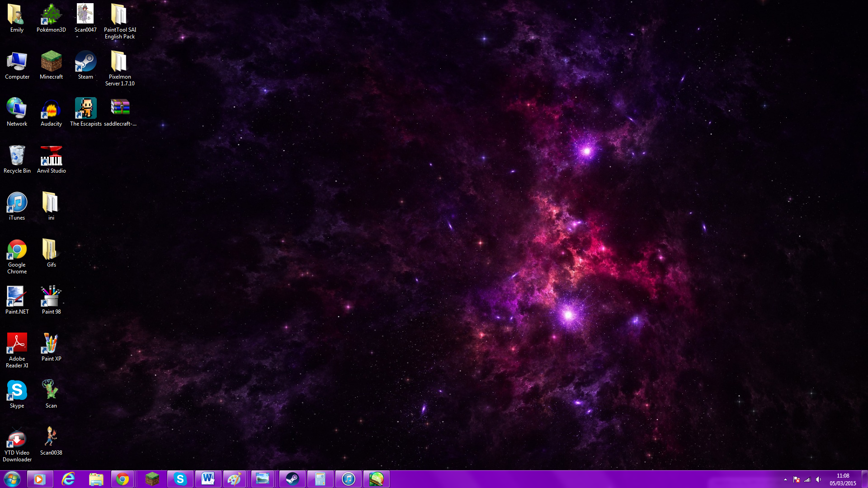Launch The Escapists game shortcut
The height and width of the screenshot is (488, 868).
tap(85, 112)
